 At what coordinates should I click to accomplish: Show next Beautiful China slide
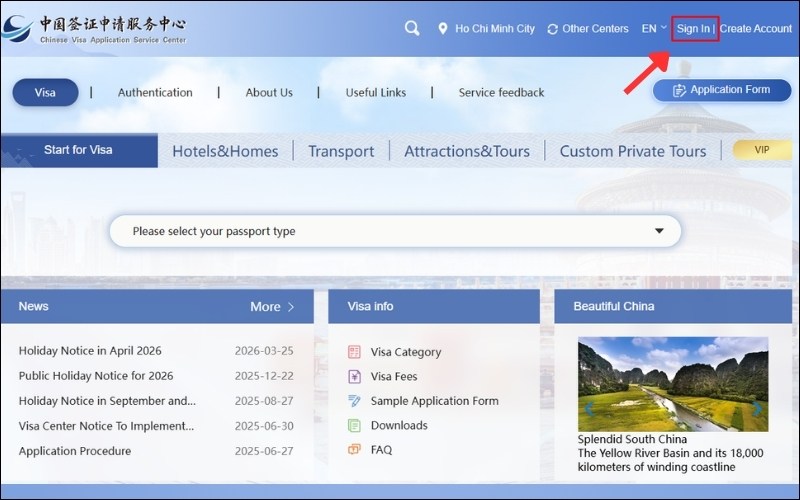[757, 409]
